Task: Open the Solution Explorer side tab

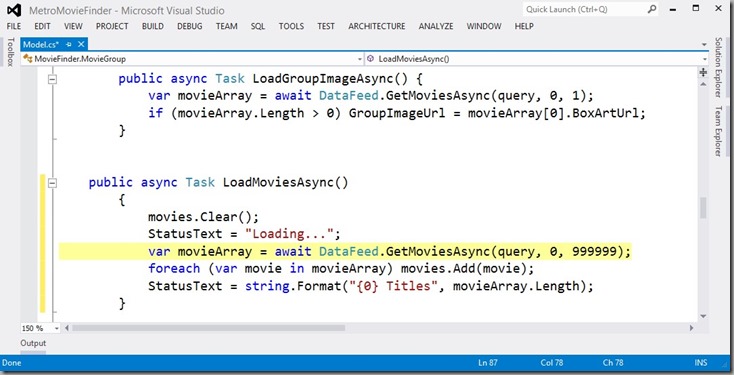Action: [x=718, y=67]
